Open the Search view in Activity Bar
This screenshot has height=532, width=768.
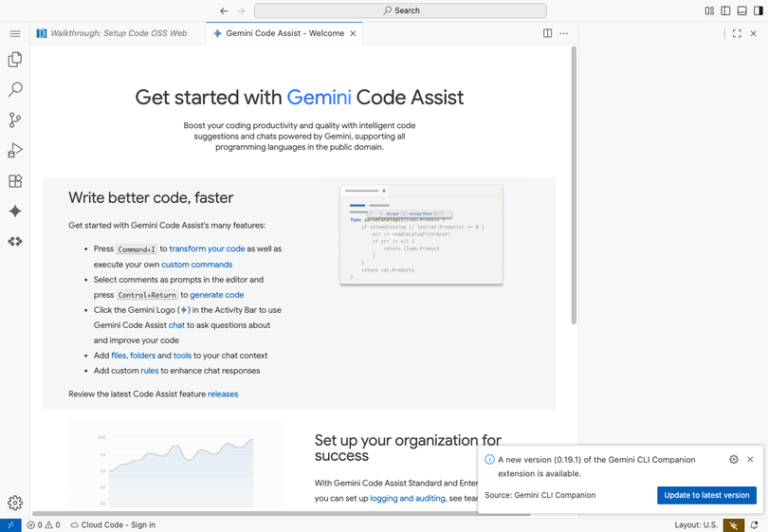(15, 90)
